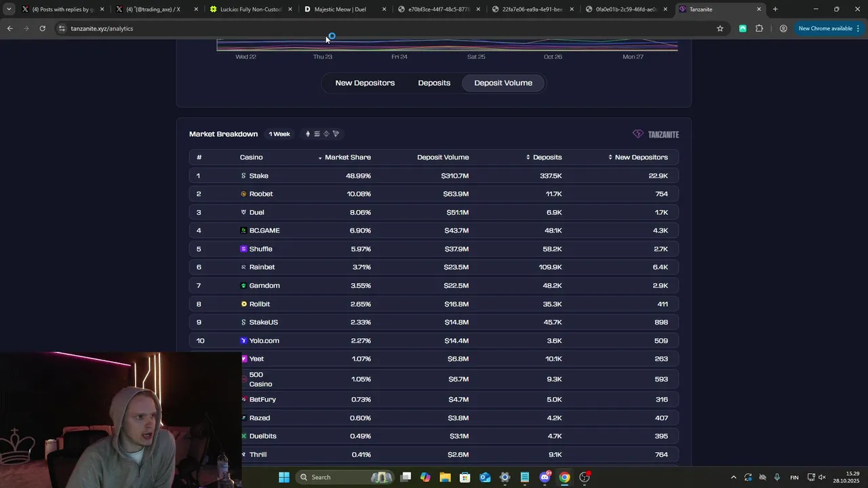Click the 109.9K deposits value for Rainbet
The height and width of the screenshot is (488, 868).
click(x=549, y=267)
